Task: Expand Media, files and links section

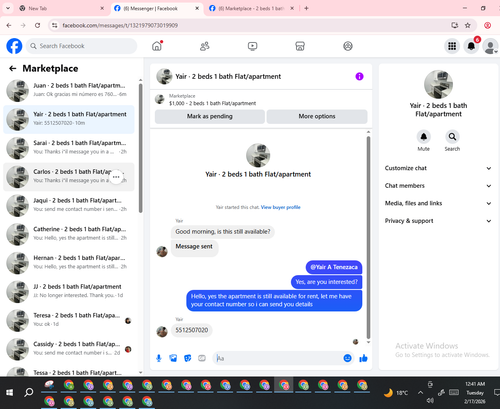Action: (x=438, y=203)
